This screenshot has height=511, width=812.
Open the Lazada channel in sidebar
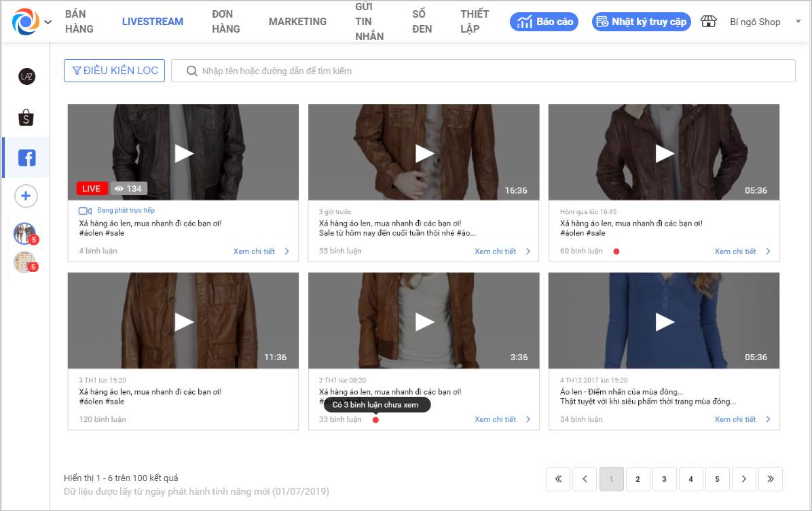(26, 77)
